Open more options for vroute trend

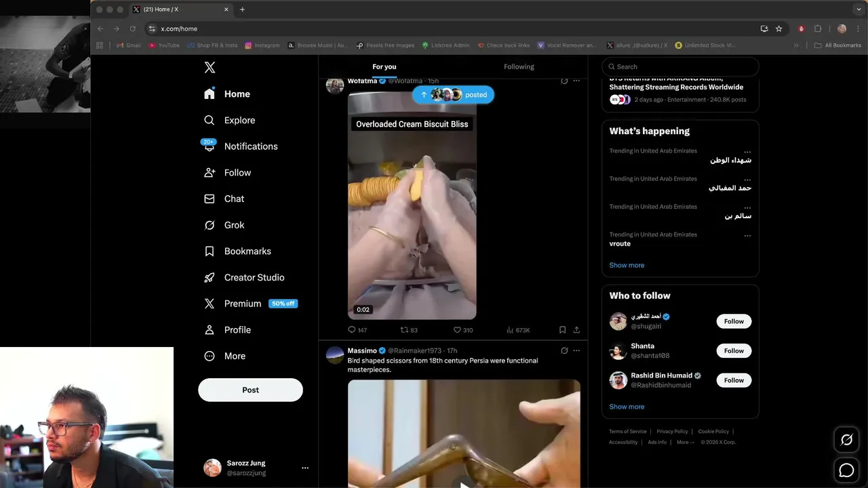(x=747, y=235)
